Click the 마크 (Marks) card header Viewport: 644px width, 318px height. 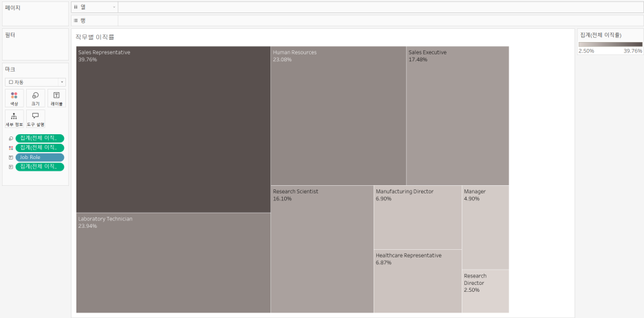(x=10, y=70)
